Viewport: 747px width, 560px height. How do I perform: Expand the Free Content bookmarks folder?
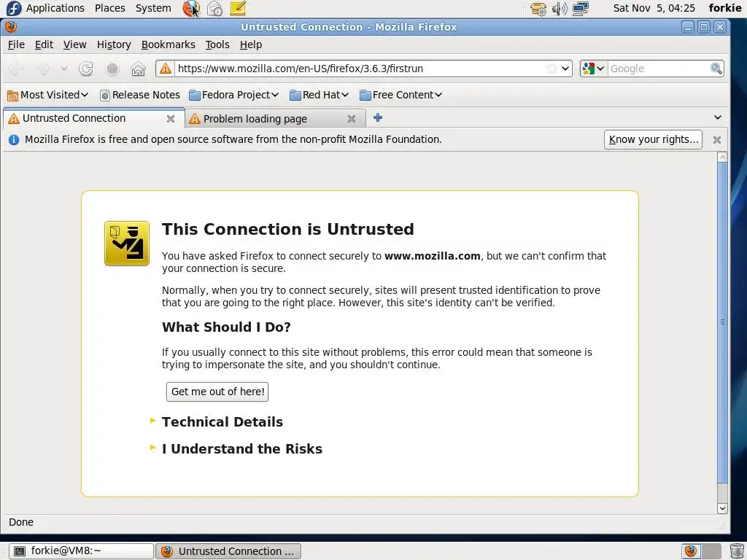[x=401, y=96]
